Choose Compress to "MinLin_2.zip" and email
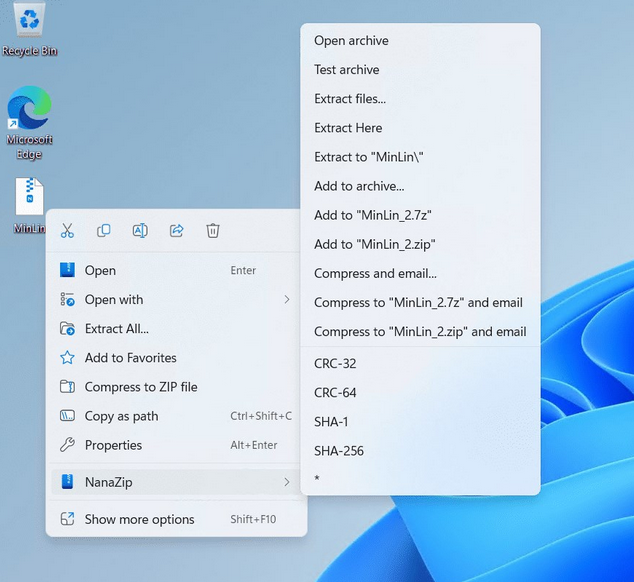 tap(421, 332)
